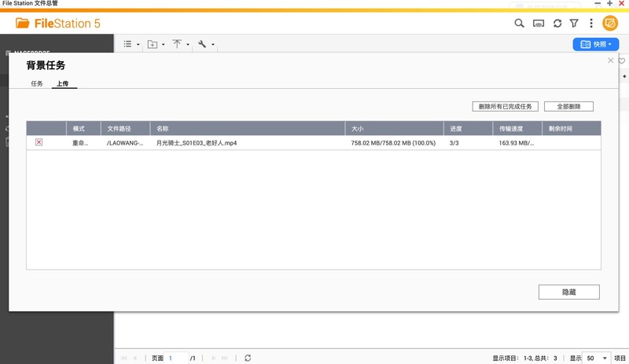Expand the upload dropdown arrow
Screen dimensions: 629x364
(188, 45)
